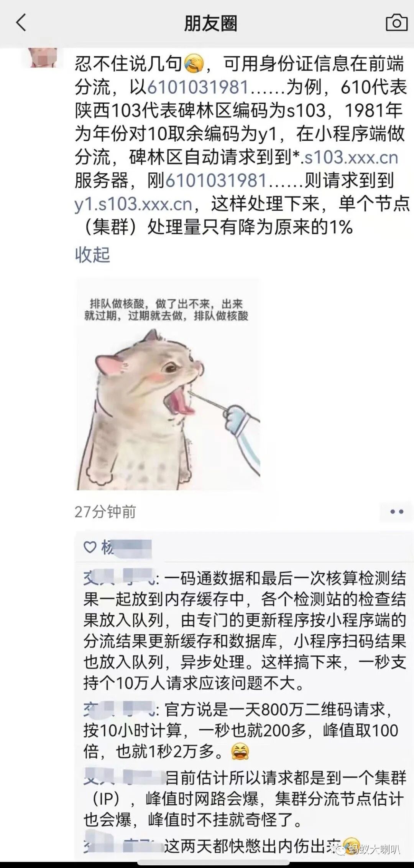Viewport: 414px width, 868px height.
Task: Open the camera icon to post
Action: pos(396,23)
